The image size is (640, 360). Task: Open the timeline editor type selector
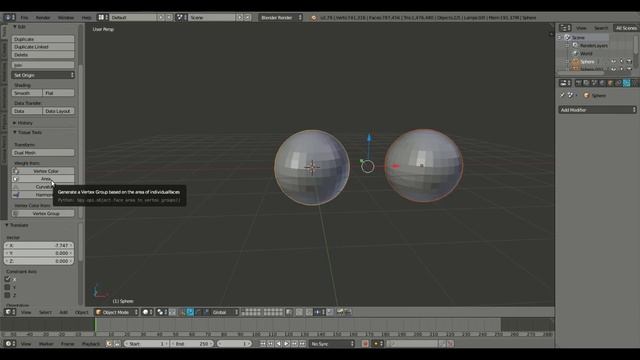pos(10,344)
